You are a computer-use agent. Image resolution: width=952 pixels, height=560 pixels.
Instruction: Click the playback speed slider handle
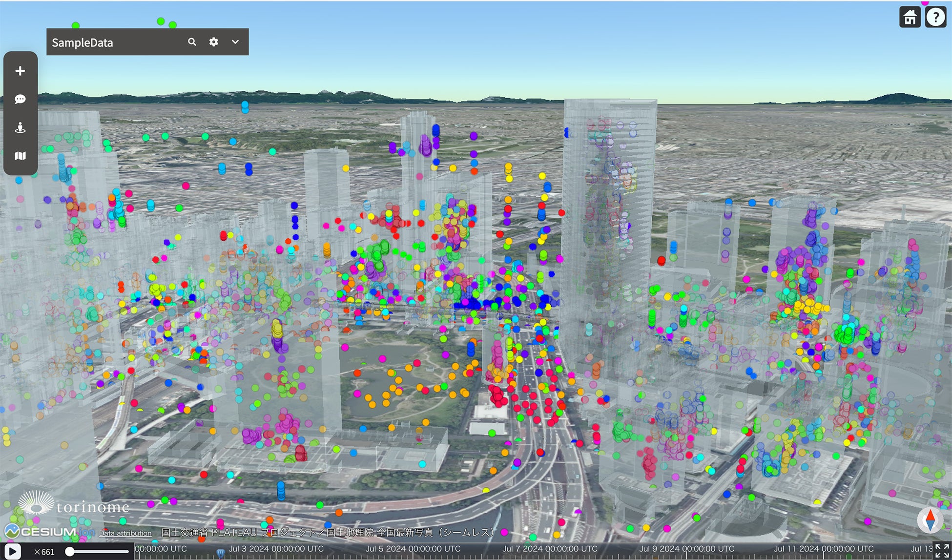coord(70,552)
